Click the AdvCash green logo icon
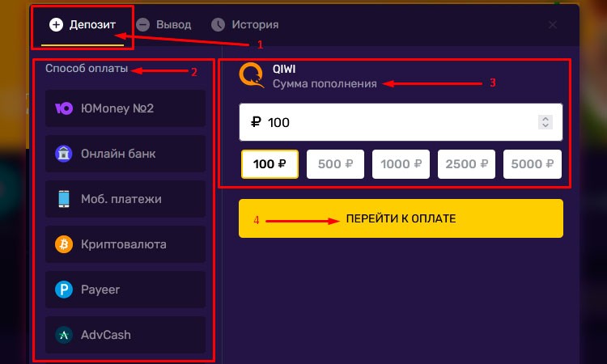Image resolution: width=607 pixels, height=364 pixels. (64, 335)
